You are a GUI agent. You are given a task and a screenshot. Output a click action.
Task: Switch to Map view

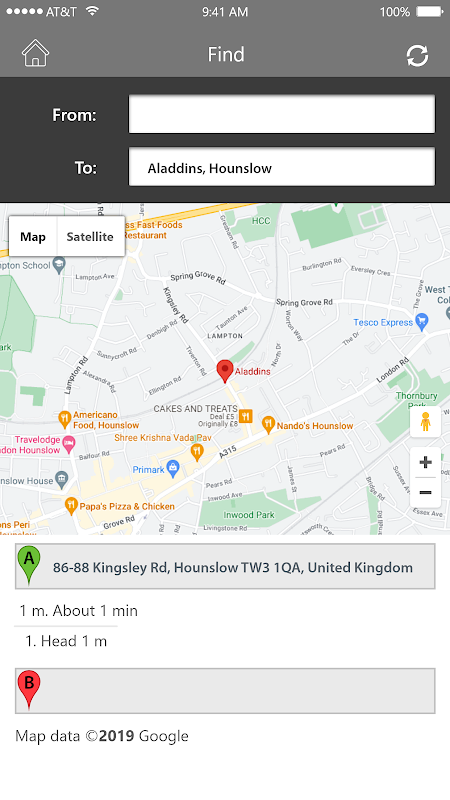[33, 237]
